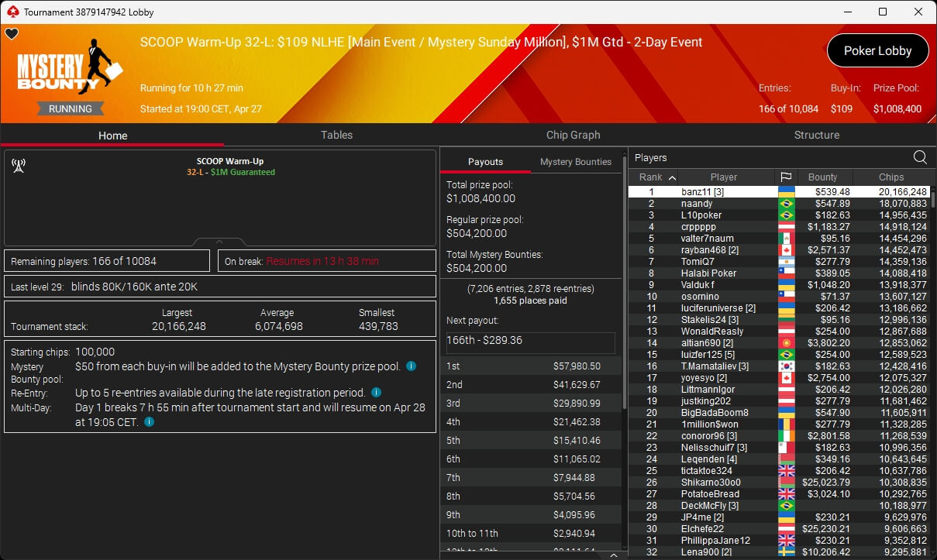Select player Stakelis24 [3] row
Viewport: 937px width, 560px height.
coord(779,320)
